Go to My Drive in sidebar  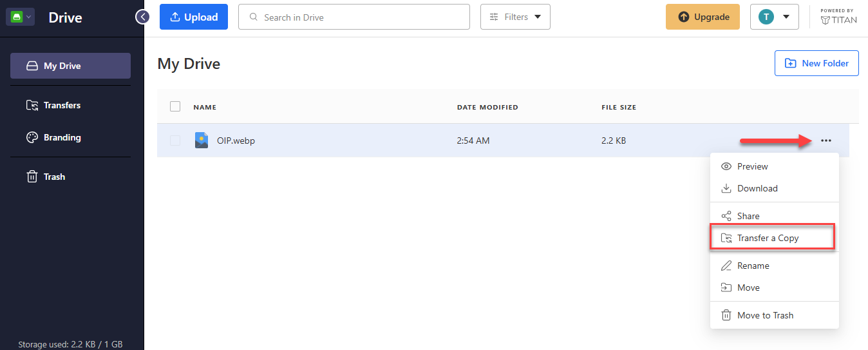70,66
